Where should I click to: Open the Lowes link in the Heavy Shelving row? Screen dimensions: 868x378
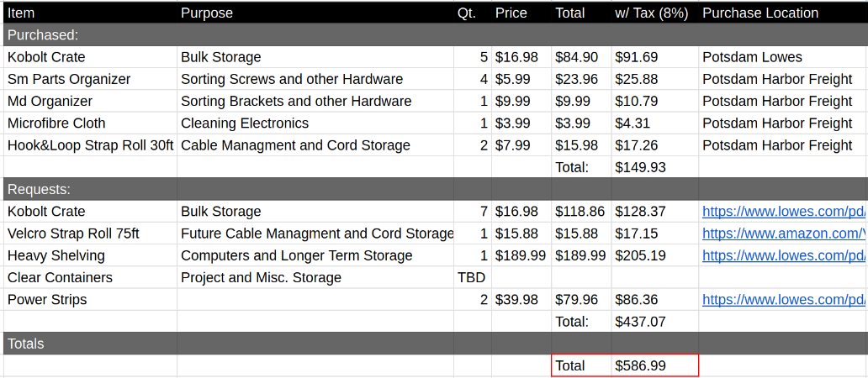click(783, 255)
